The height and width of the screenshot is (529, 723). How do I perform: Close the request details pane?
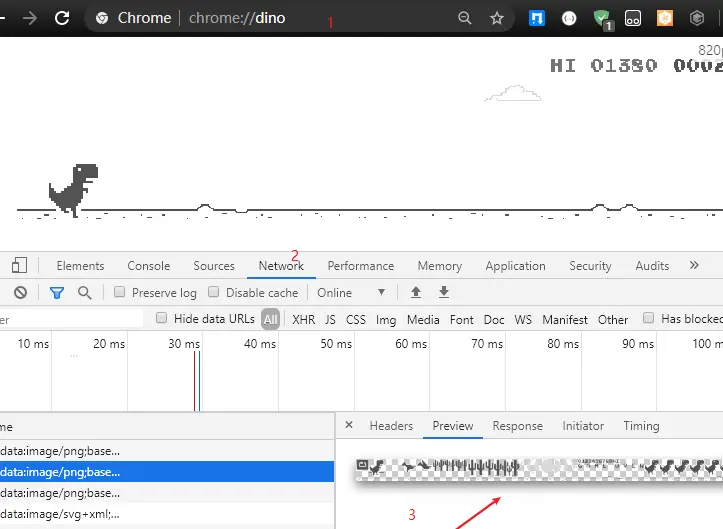pyautogui.click(x=349, y=425)
